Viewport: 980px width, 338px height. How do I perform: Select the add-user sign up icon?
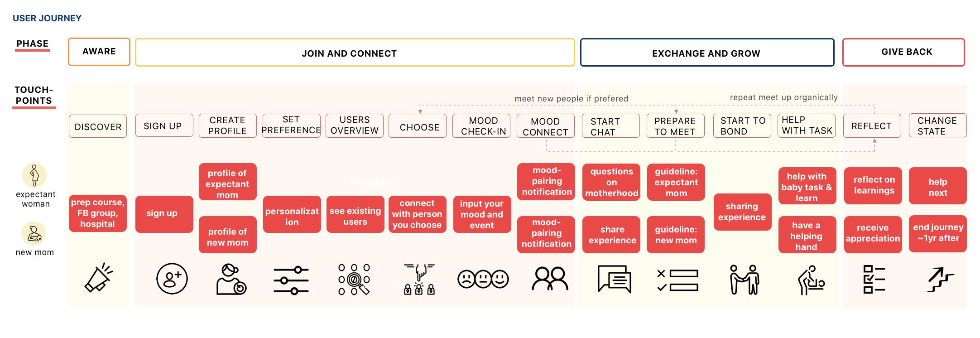click(172, 279)
